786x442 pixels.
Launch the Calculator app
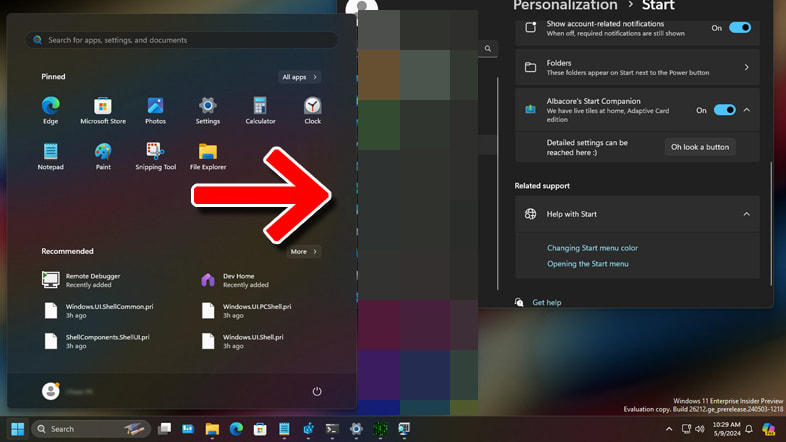(x=260, y=108)
